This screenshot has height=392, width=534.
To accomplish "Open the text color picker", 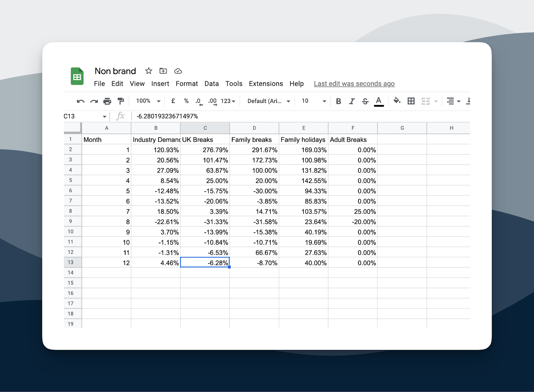I will pyautogui.click(x=379, y=101).
